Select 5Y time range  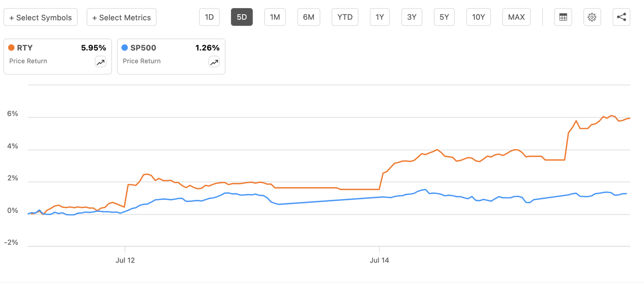(x=444, y=17)
